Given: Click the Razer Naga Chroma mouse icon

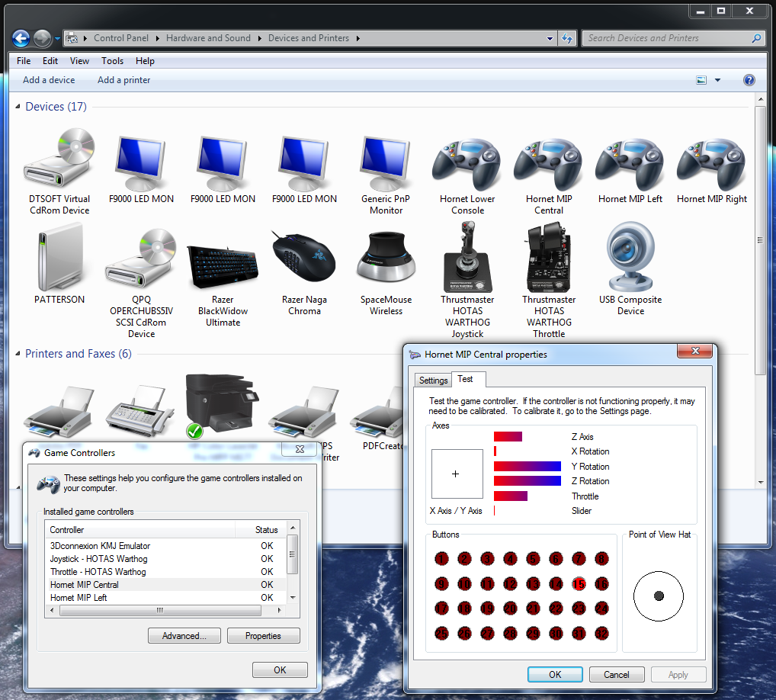Looking at the screenshot, I should (304, 258).
